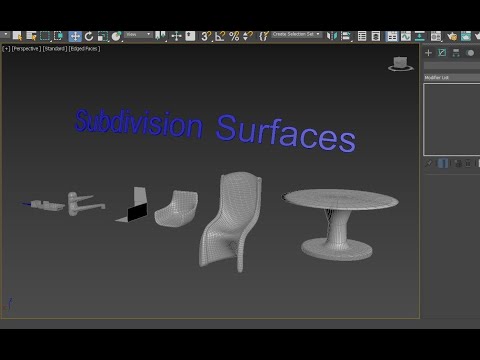480x360 pixels.
Task: Switch to the Create command panel tab
Action: [428, 53]
